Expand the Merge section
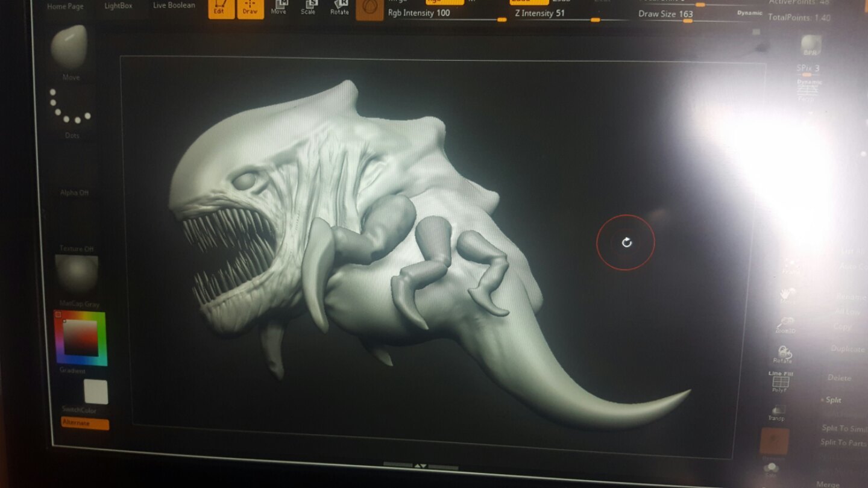Viewport: 868px width, 488px height. pyautogui.click(x=828, y=484)
